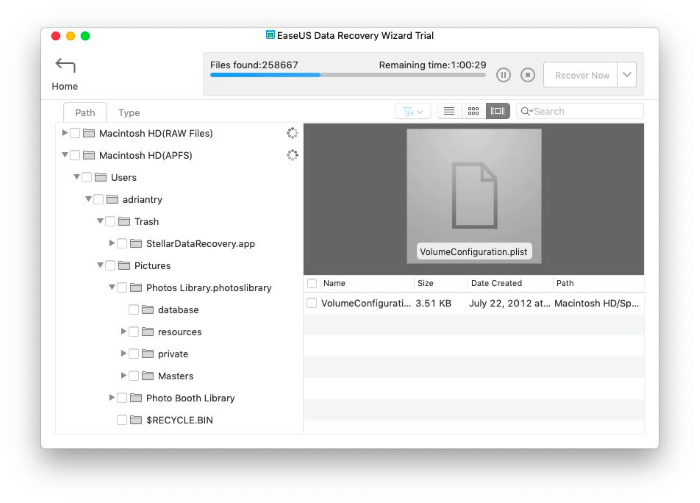
Task: Click the Users folder icon
Action: 101,177
